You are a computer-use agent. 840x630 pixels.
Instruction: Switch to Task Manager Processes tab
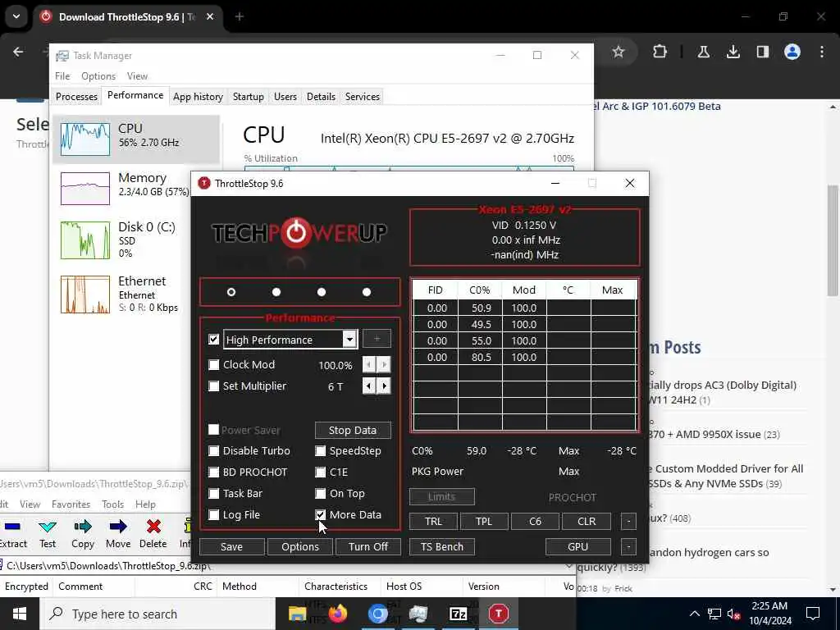pos(76,97)
